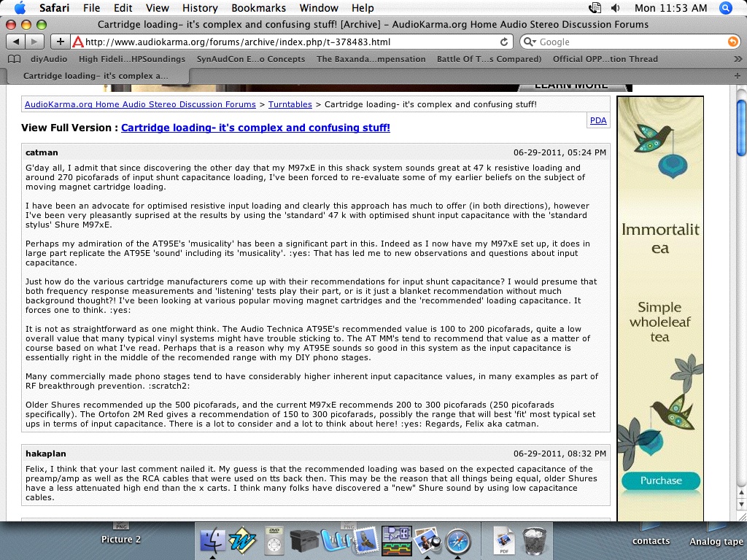Open a new tab with the plus
The width and height of the screenshot is (747, 560).
point(737,76)
